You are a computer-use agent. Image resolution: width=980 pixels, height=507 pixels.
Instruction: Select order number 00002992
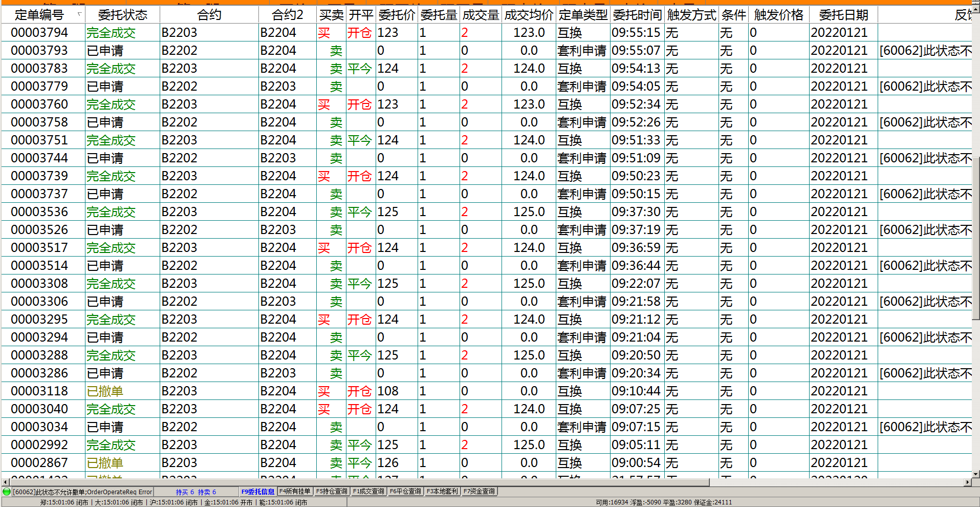[x=39, y=445]
